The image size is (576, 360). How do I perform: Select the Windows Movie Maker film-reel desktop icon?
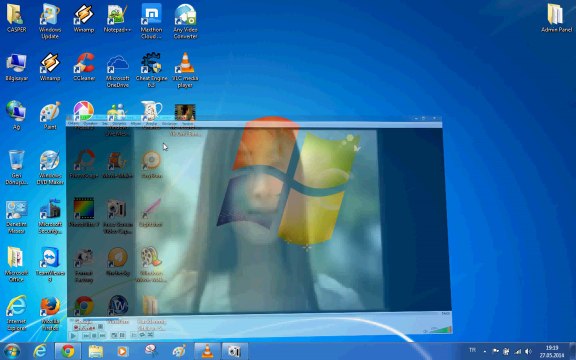[151, 264]
